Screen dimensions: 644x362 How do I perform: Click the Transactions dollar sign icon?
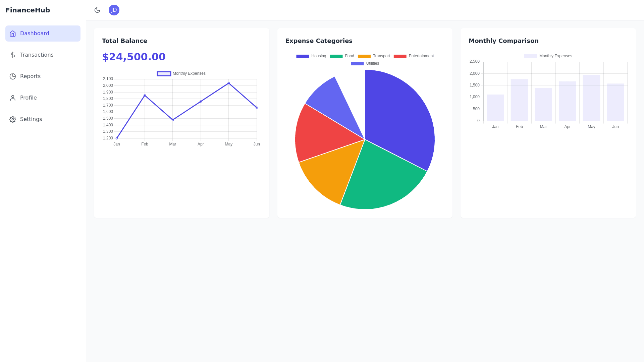pyautogui.click(x=13, y=55)
